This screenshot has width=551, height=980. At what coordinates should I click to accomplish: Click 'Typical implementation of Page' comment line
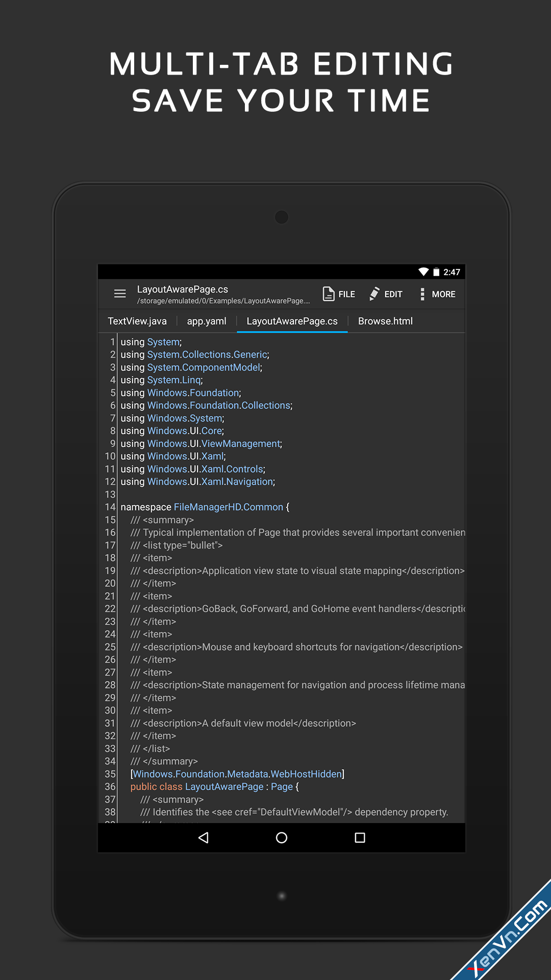(298, 533)
